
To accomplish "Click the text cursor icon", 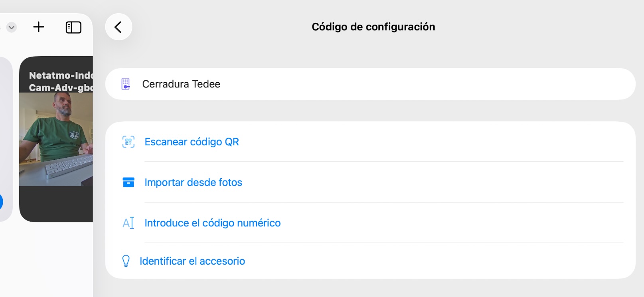I will pyautogui.click(x=128, y=223).
